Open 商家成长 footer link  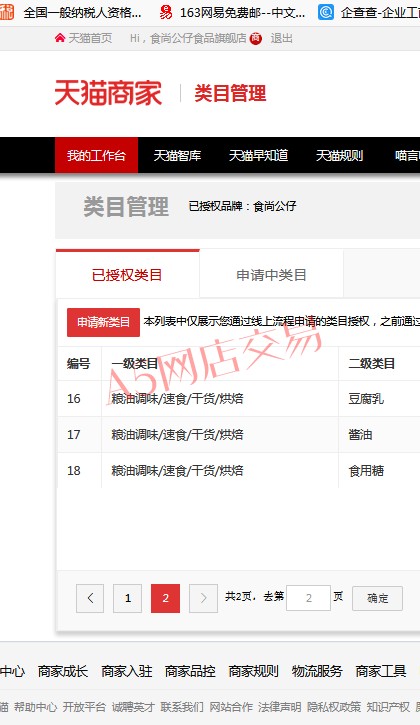(63, 671)
